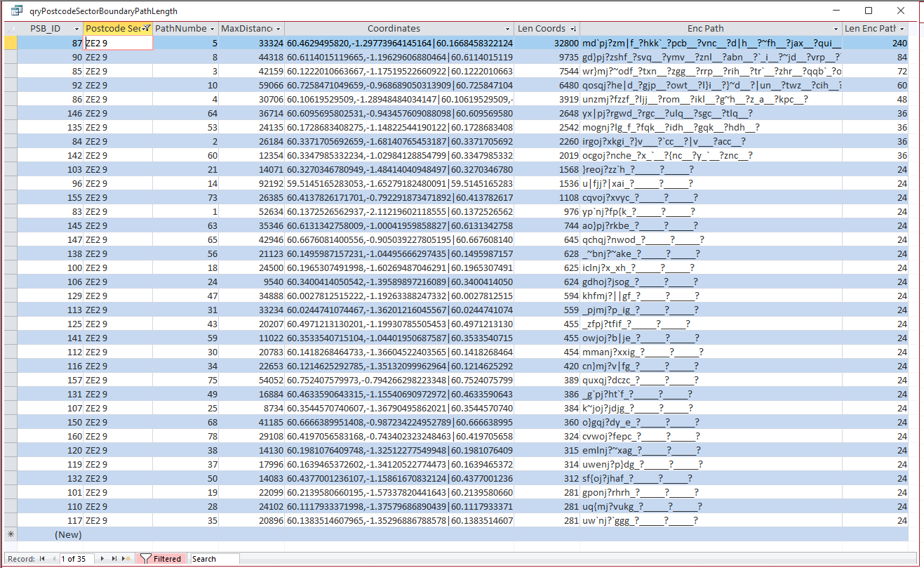This screenshot has height=568, width=924.
Task: Select row selector for PSB_ID 146
Action: 10,113
